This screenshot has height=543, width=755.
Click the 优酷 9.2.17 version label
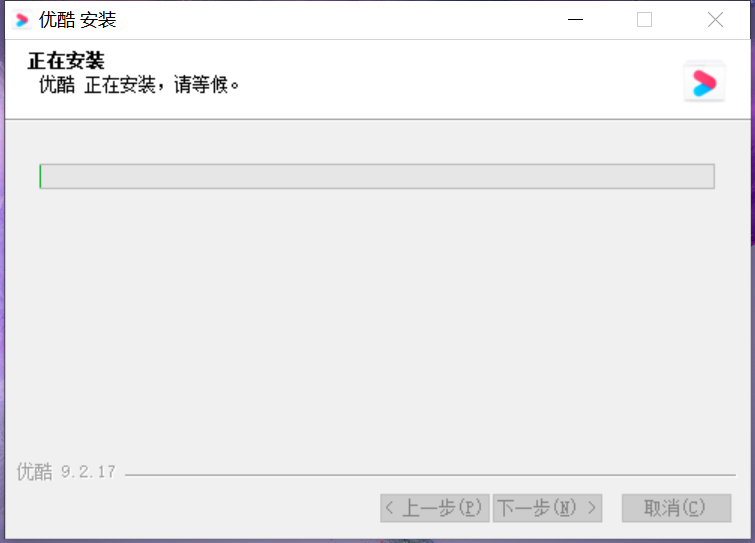66,472
